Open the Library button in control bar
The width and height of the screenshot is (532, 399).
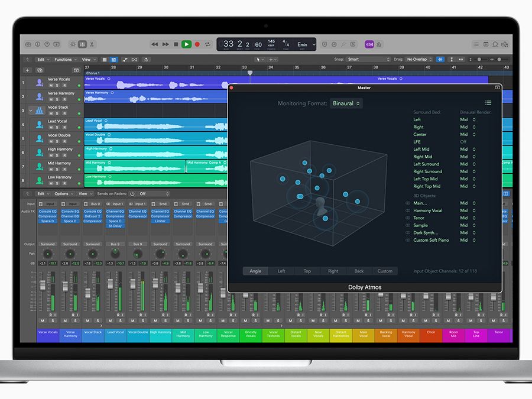28,44
